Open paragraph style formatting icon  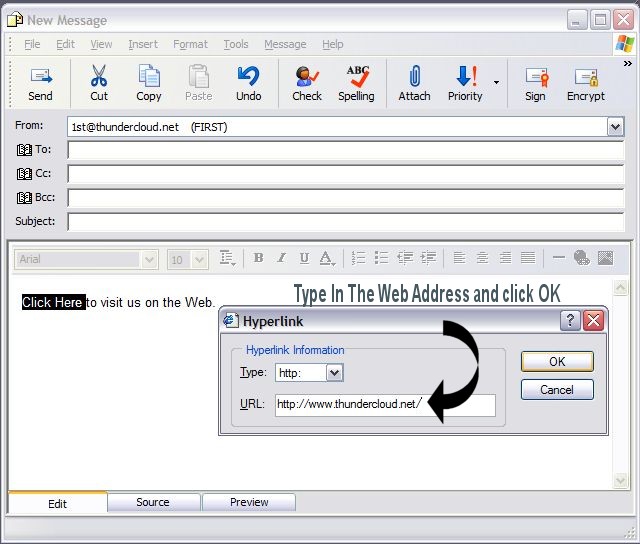coord(227,258)
